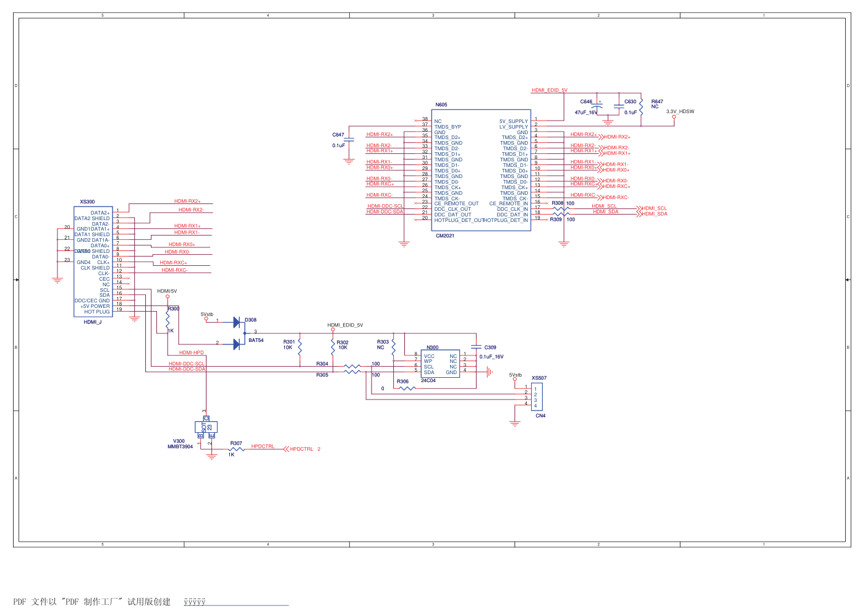This screenshot has width=868, height=614.
Task: Select the DDC_CLK_OUT pin name
Action: tap(453, 210)
